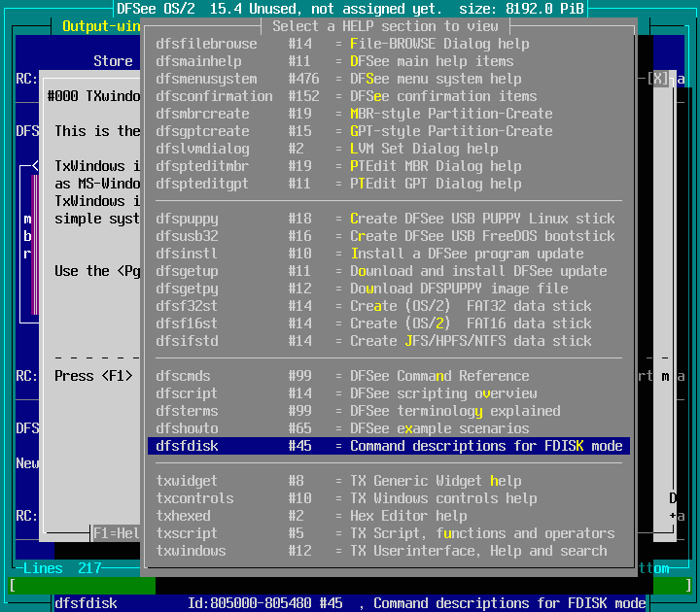This screenshot has width=700, height=612.
Task: Open DFSee confirmation items section
Action: coord(389,96)
